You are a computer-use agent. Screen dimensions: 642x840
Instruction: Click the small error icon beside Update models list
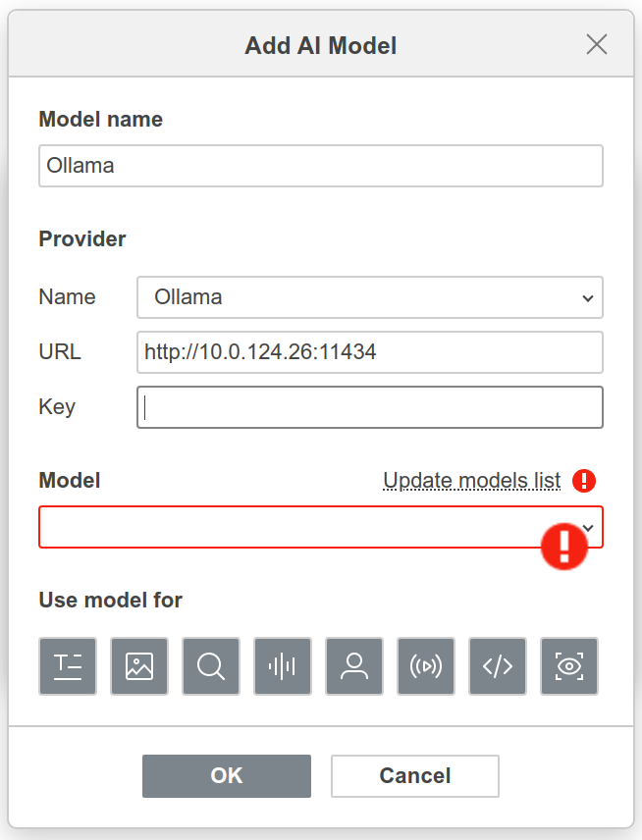[x=584, y=481]
